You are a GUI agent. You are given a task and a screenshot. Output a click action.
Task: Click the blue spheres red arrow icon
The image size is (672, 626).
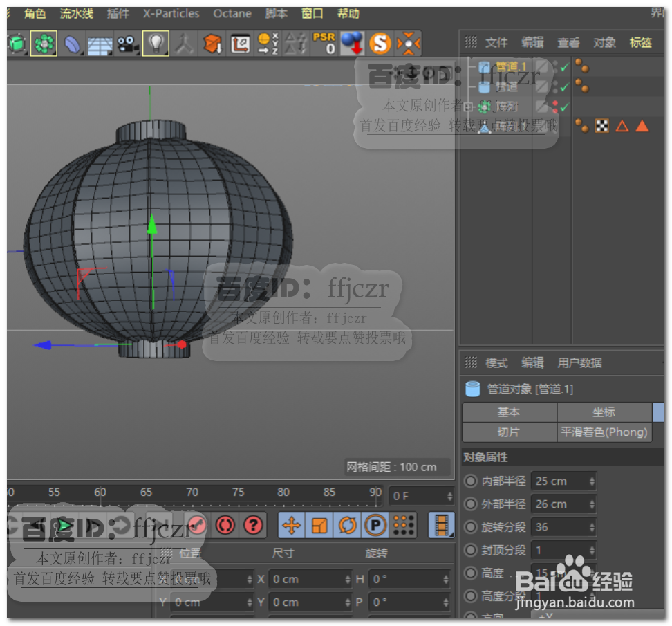coord(353,43)
